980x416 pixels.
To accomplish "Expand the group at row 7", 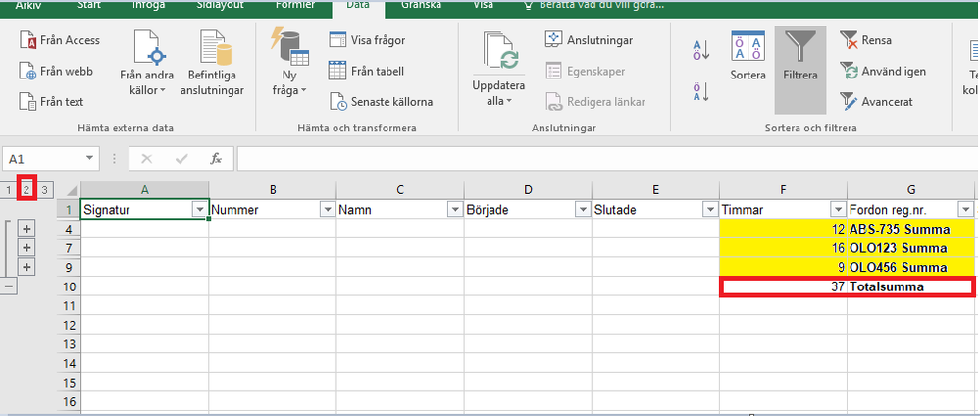I will point(27,248).
